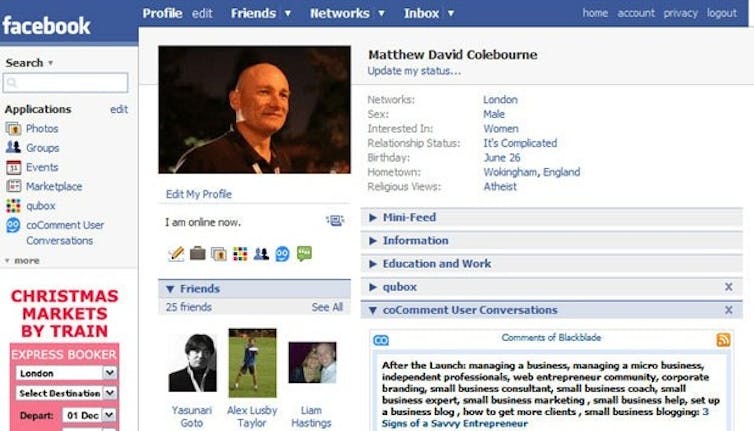Open the Events calendar icon

pos(13,167)
